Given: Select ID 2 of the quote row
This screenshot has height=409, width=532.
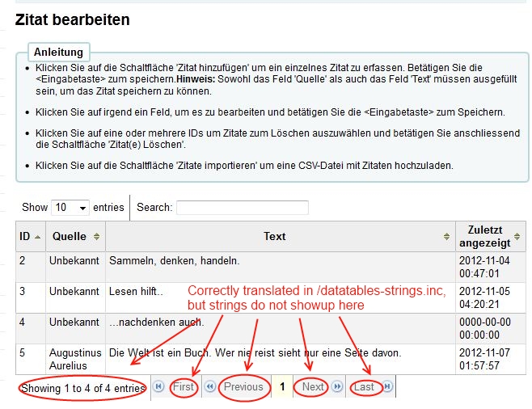Looking at the screenshot, I should point(23,261).
